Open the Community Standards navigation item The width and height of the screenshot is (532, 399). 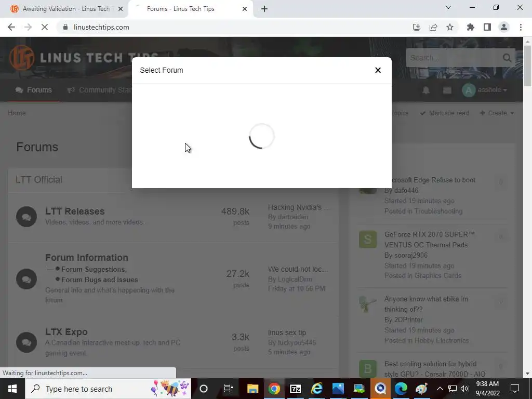(x=99, y=90)
